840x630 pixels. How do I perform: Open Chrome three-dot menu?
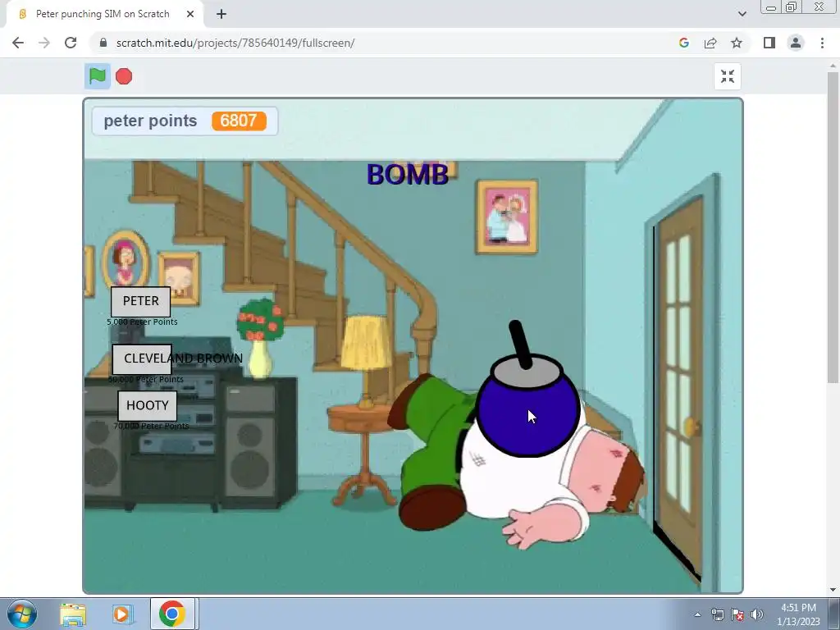pyautogui.click(x=822, y=43)
